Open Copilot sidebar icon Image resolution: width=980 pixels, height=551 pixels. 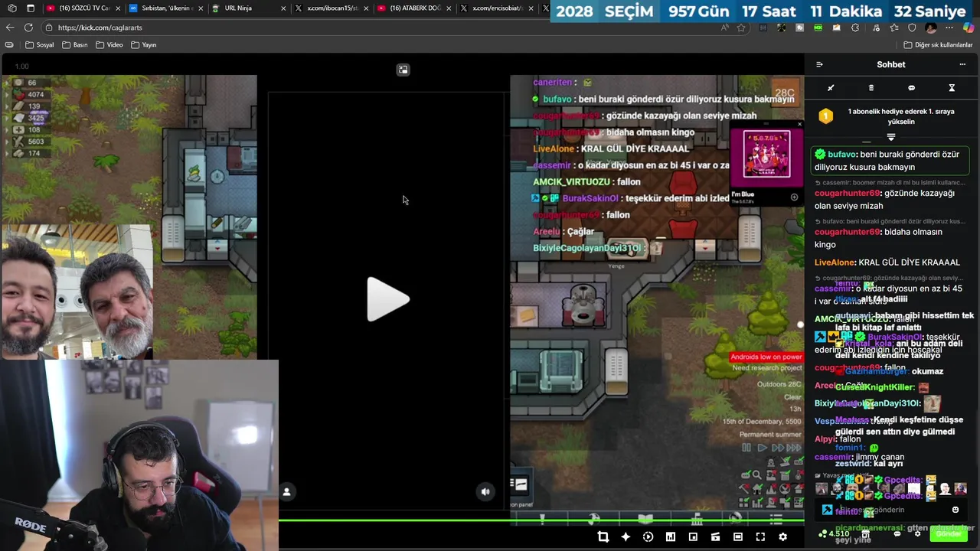[x=969, y=28]
